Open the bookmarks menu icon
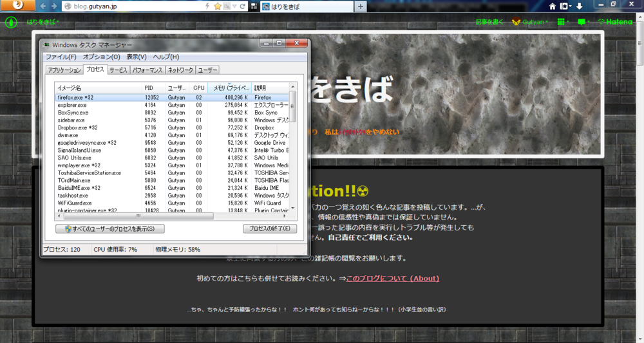Image resolution: width=644 pixels, height=343 pixels. [565, 6]
